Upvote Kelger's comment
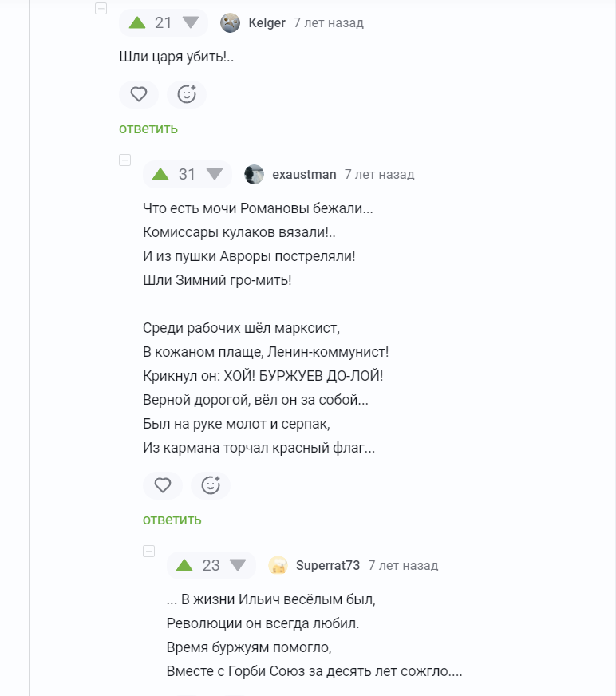 (136, 22)
